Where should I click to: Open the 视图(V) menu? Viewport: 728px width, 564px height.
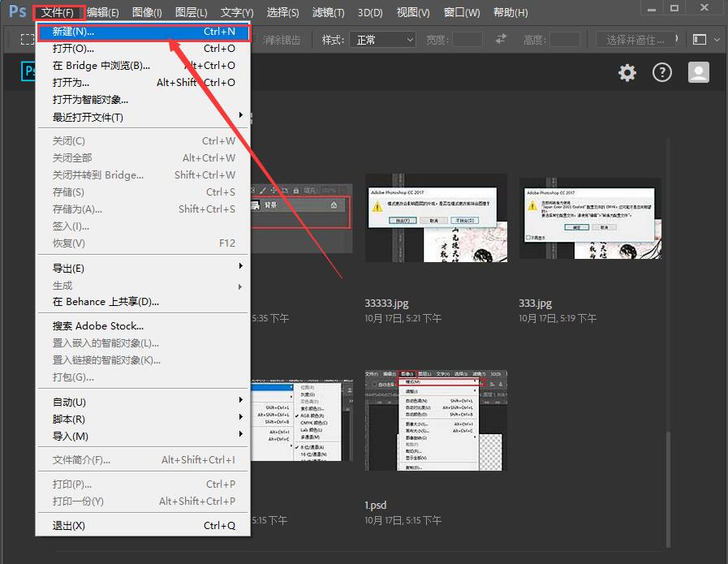pos(413,12)
